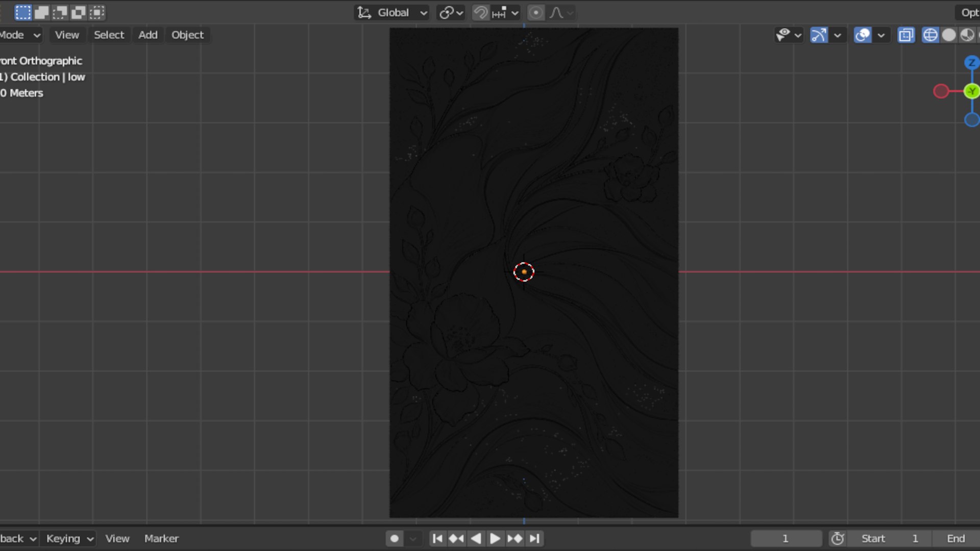Switch to wireframe viewport shading

click(930, 35)
